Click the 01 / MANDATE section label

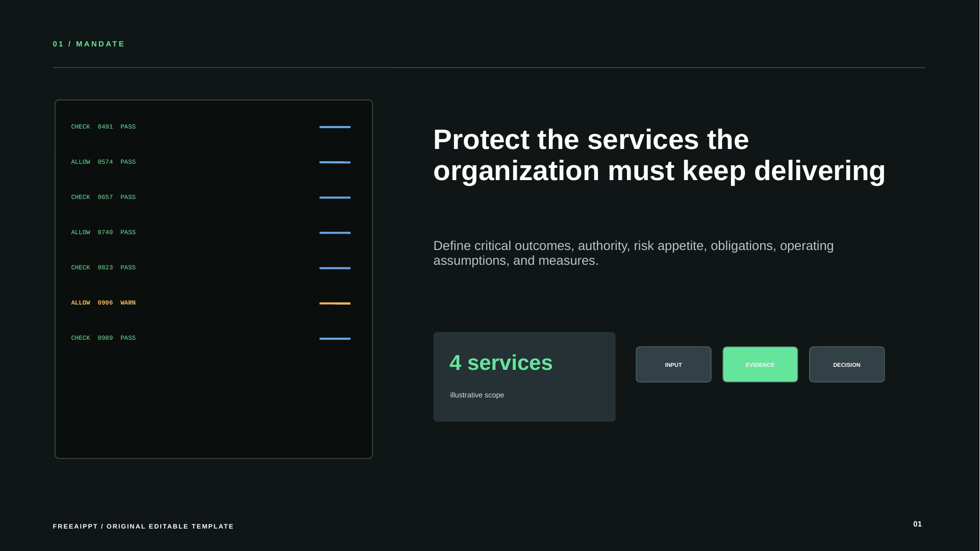pyautogui.click(x=89, y=44)
